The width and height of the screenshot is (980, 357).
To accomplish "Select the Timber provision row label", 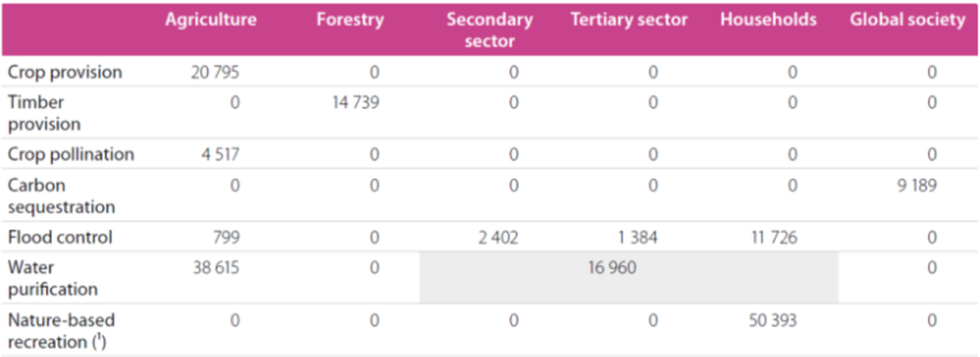I will [45, 113].
